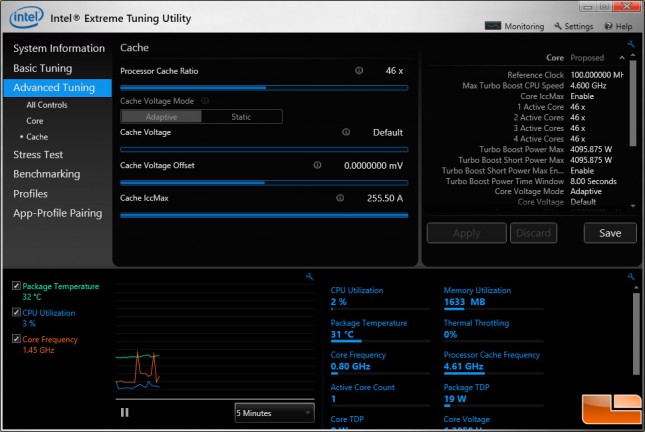Click Settings text link in header
645x432 pixels.
(x=579, y=26)
